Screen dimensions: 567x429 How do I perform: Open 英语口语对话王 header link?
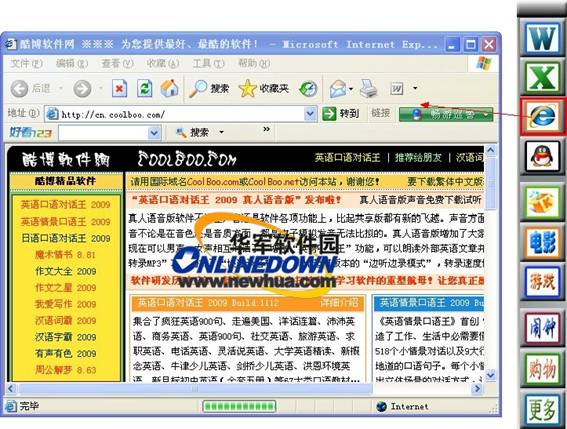pos(348,158)
